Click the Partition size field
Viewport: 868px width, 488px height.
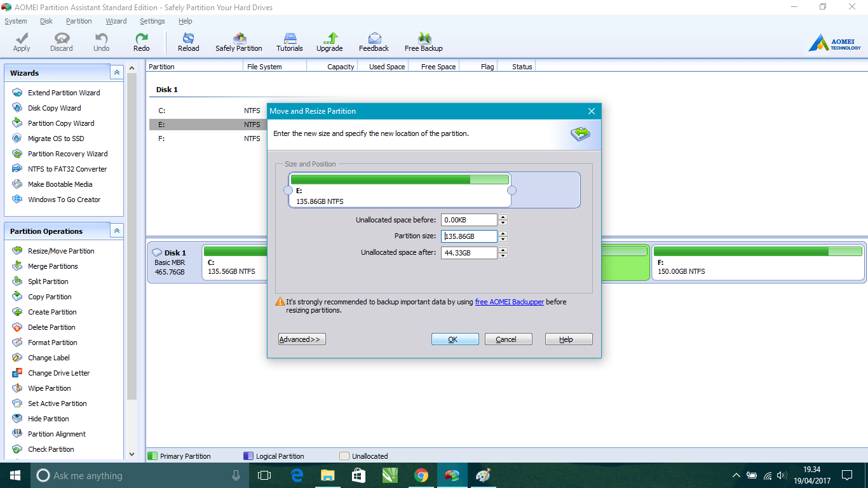pyautogui.click(x=469, y=236)
